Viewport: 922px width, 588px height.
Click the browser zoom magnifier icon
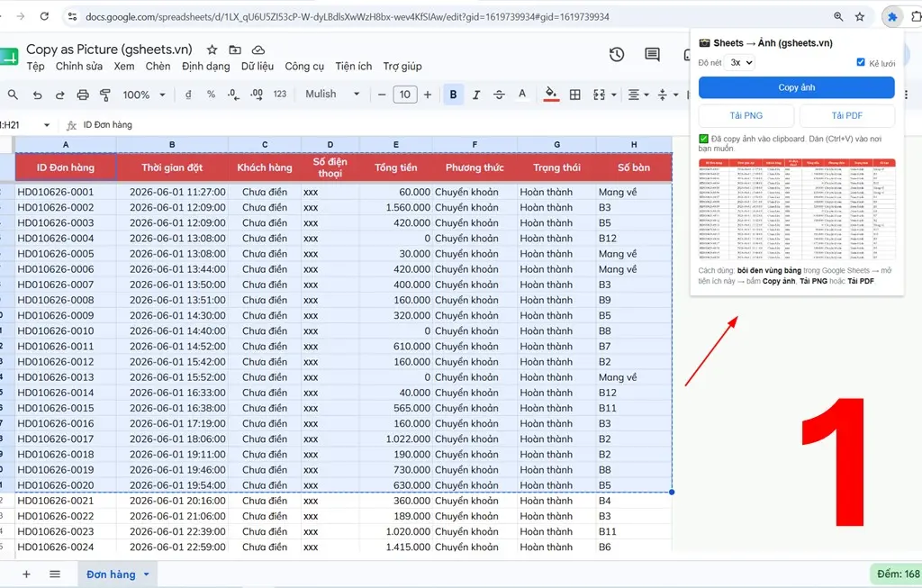point(838,16)
